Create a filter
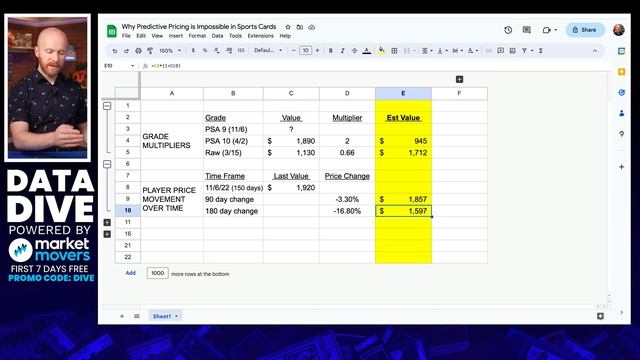 524,51
